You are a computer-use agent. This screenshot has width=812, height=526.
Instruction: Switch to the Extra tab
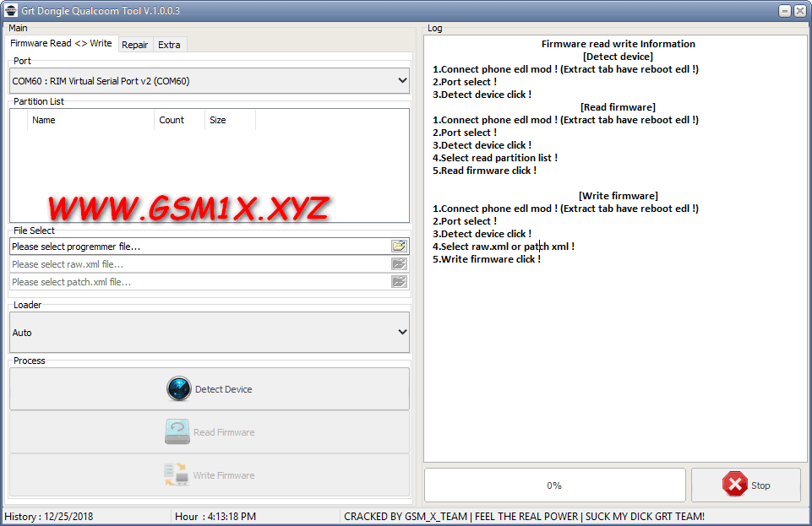[x=169, y=45]
